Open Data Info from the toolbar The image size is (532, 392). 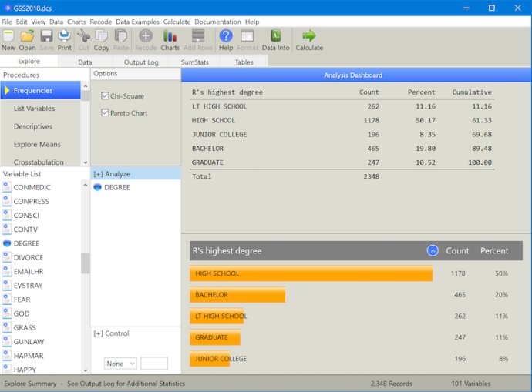pyautogui.click(x=275, y=36)
